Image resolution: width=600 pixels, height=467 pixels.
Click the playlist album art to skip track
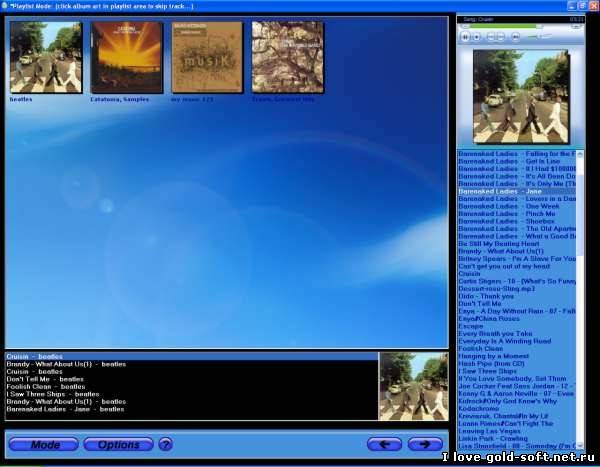(x=413, y=386)
